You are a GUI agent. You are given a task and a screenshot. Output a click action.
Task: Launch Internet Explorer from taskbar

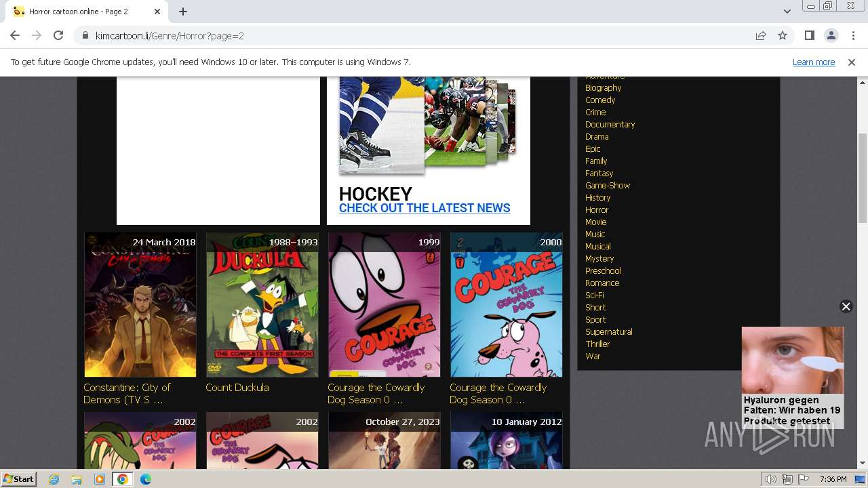pyautogui.click(x=54, y=479)
